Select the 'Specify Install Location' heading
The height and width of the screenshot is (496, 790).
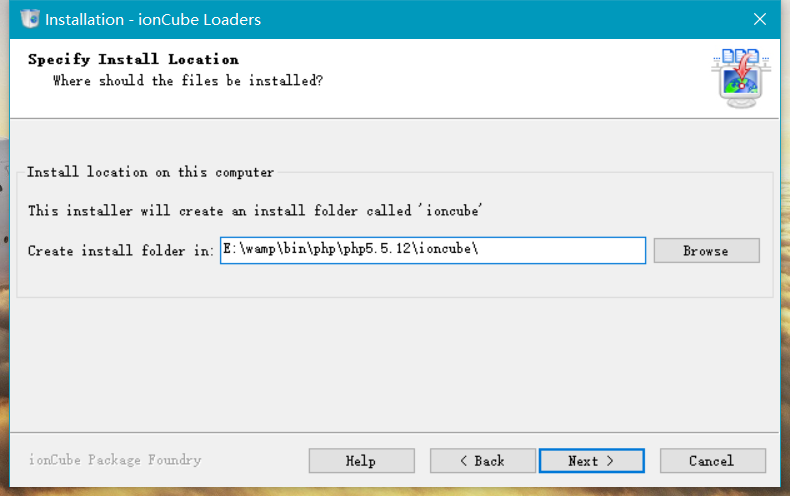point(134,59)
